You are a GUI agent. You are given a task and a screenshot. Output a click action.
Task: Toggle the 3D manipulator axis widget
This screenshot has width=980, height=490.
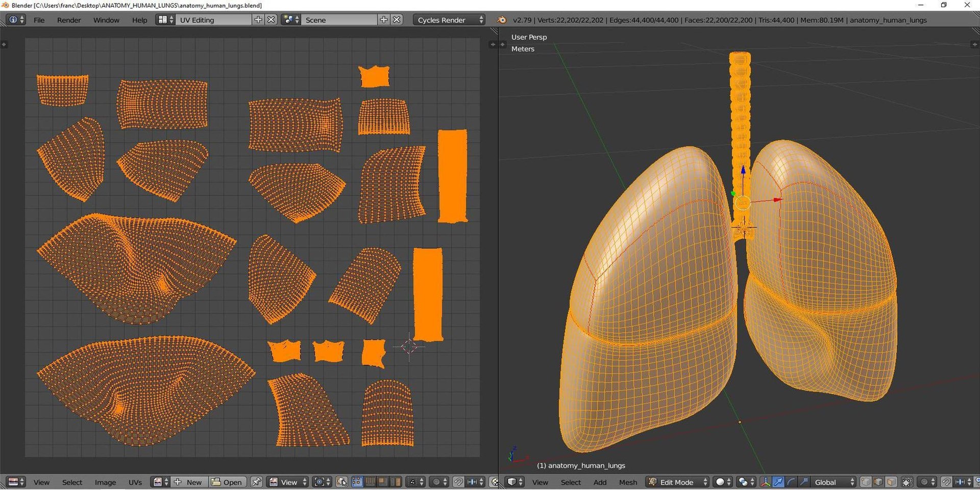pyautogui.click(x=766, y=482)
